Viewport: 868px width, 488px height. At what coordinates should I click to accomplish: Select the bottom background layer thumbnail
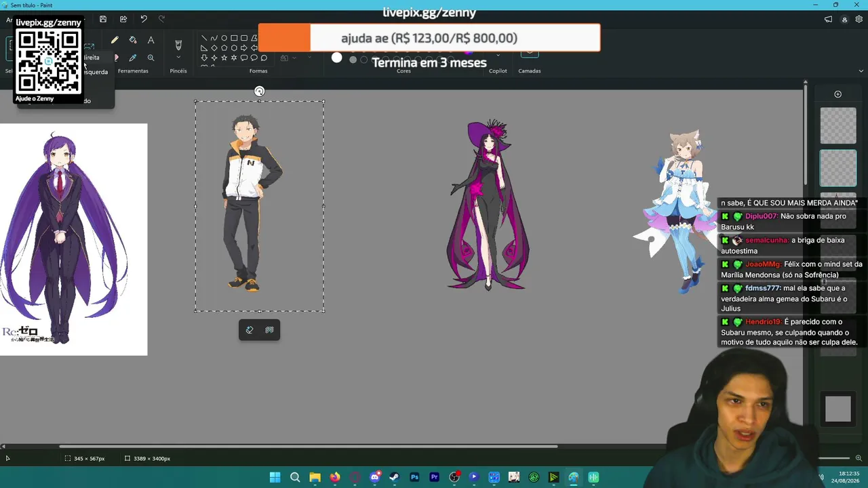838,409
